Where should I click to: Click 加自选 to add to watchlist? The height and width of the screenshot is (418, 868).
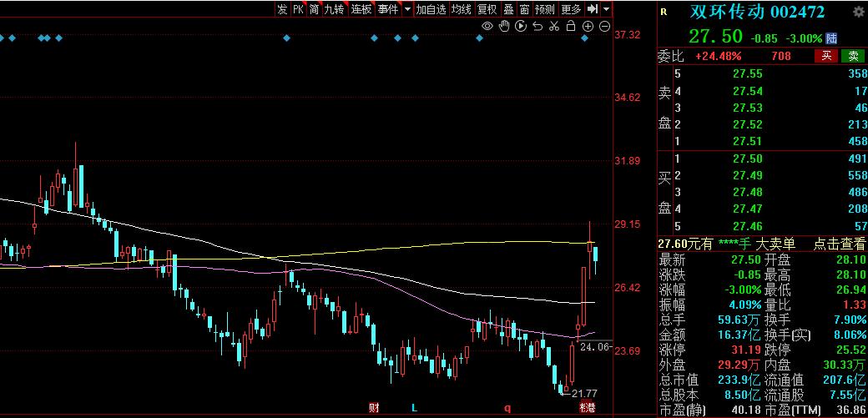click(x=431, y=9)
